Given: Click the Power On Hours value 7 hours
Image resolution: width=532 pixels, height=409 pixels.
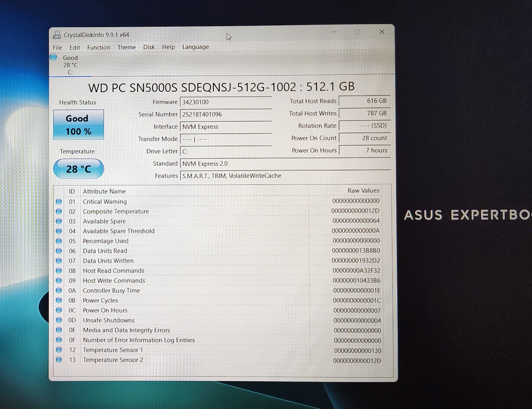Looking at the screenshot, I should (364, 150).
